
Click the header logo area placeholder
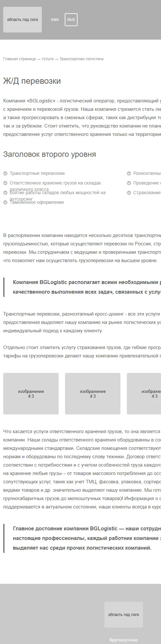pos(23,20)
